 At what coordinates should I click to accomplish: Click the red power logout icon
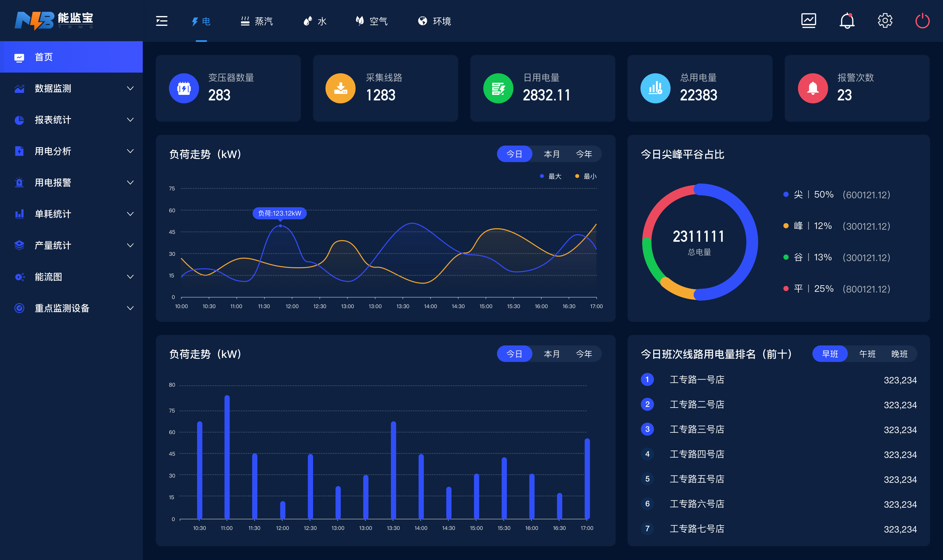point(922,21)
